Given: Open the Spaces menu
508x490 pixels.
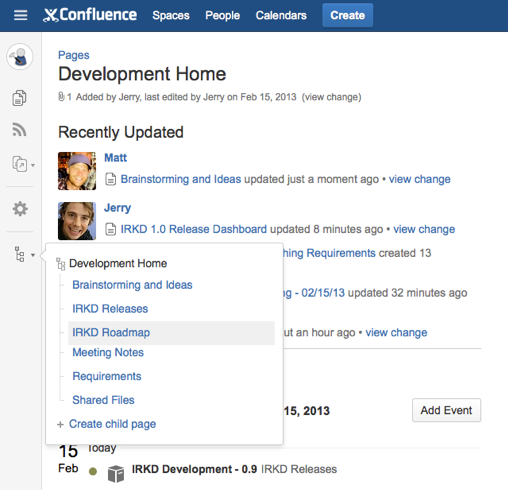Looking at the screenshot, I should point(171,15).
